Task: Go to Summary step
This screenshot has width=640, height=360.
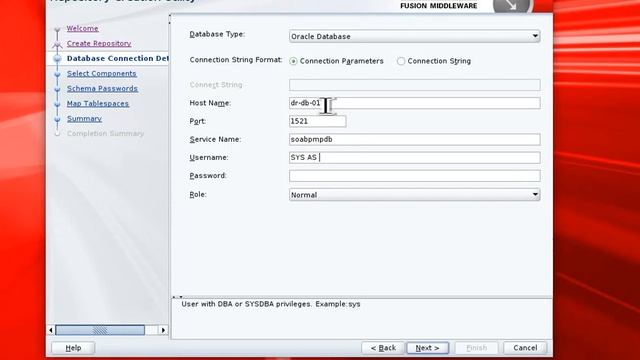Action: click(84, 119)
